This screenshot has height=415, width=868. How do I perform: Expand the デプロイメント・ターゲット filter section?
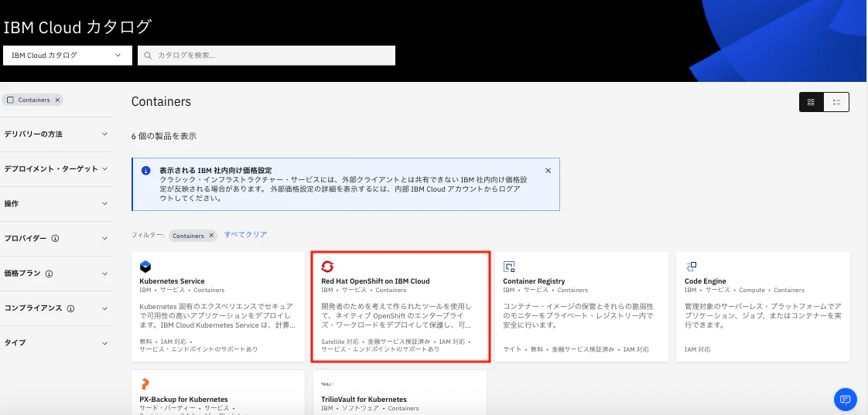(56, 168)
